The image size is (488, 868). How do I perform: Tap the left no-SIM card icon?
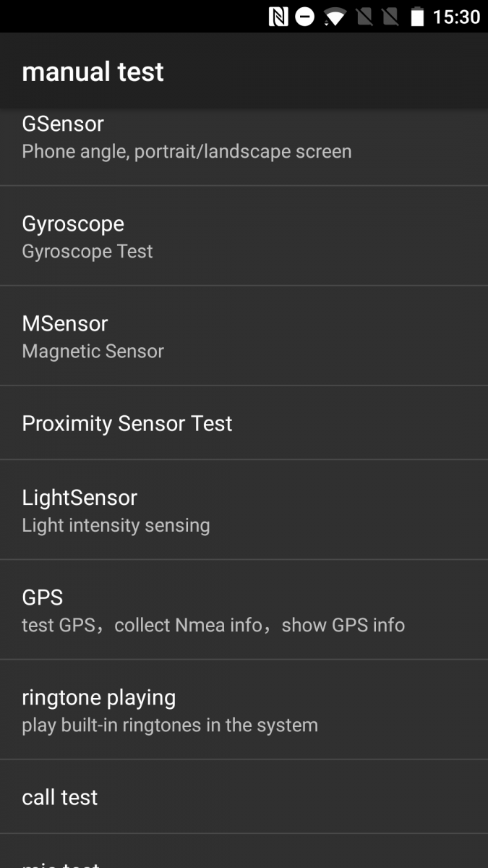click(x=364, y=17)
